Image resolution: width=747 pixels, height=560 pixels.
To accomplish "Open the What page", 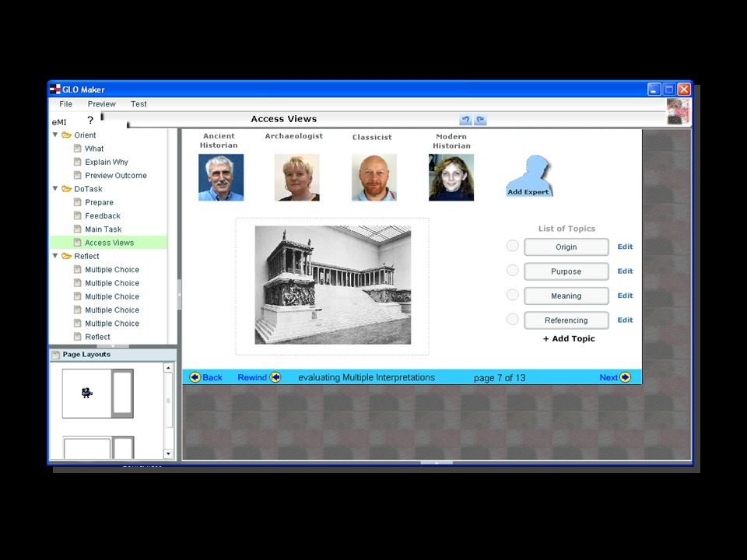I will [94, 149].
